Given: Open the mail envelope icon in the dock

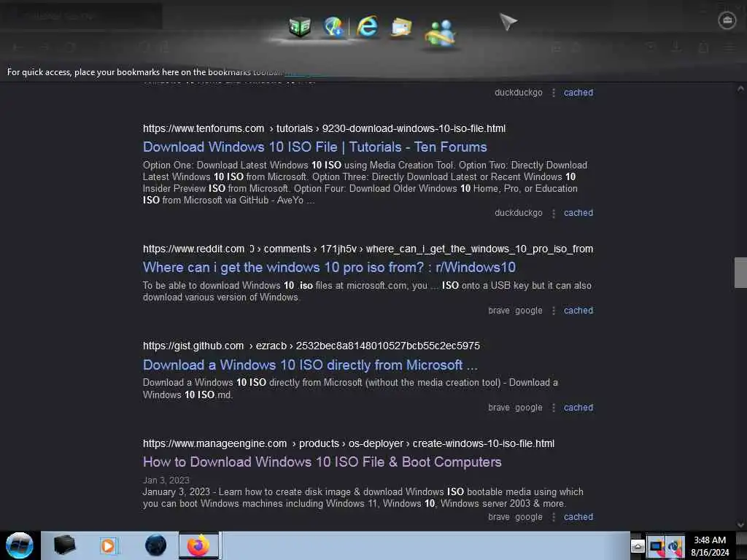Looking at the screenshot, I should click(x=402, y=28).
